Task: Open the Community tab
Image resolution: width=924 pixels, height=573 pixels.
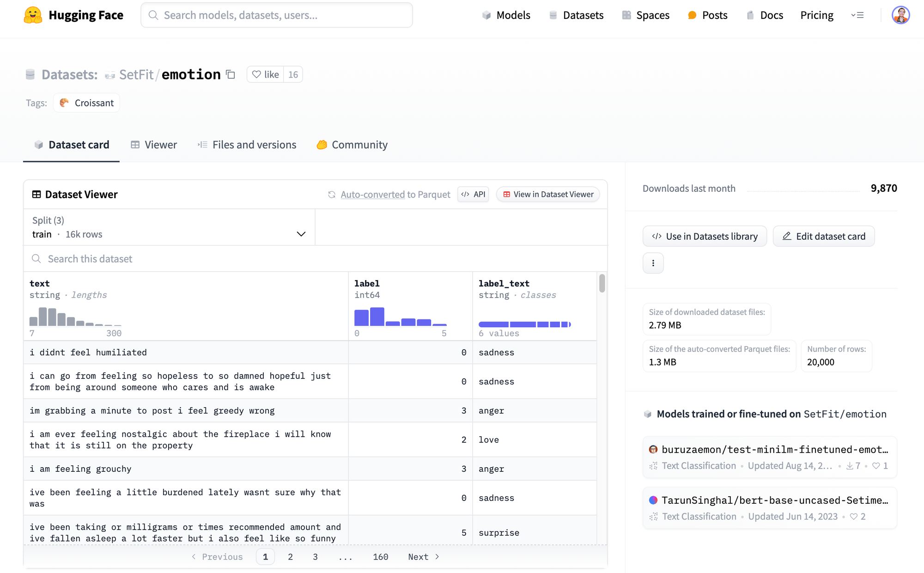Action: click(x=352, y=145)
